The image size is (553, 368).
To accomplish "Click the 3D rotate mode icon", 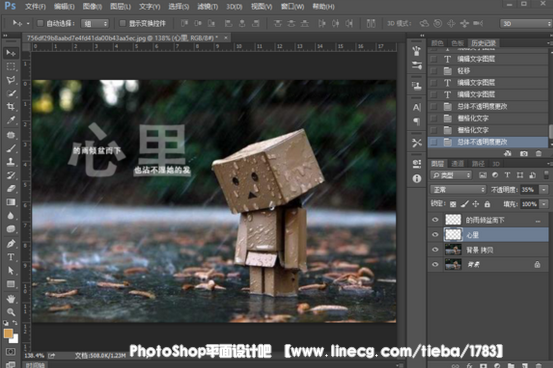I will point(424,23).
